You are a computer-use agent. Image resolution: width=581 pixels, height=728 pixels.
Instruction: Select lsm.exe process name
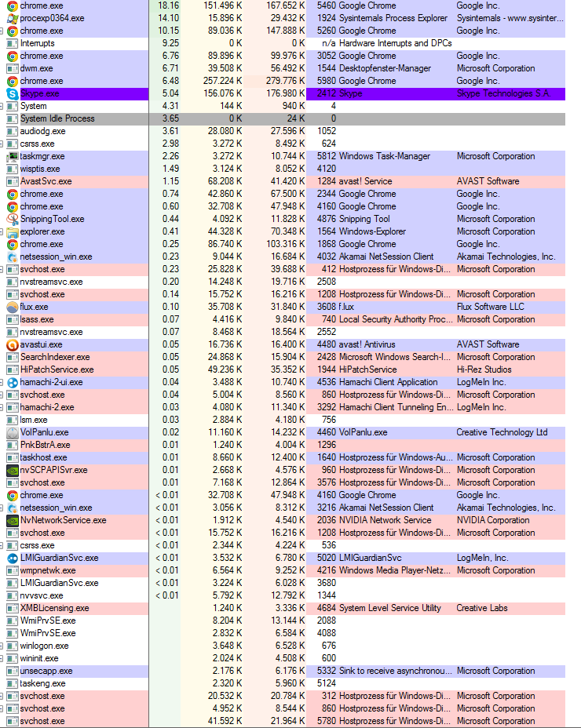point(34,420)
